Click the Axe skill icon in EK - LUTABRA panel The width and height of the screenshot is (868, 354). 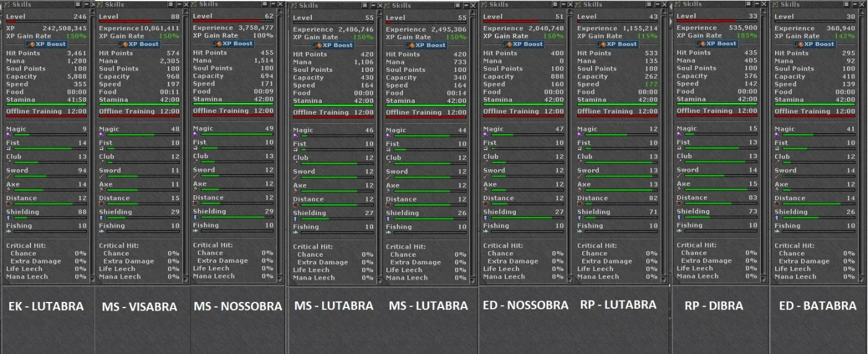click(9, 190)
